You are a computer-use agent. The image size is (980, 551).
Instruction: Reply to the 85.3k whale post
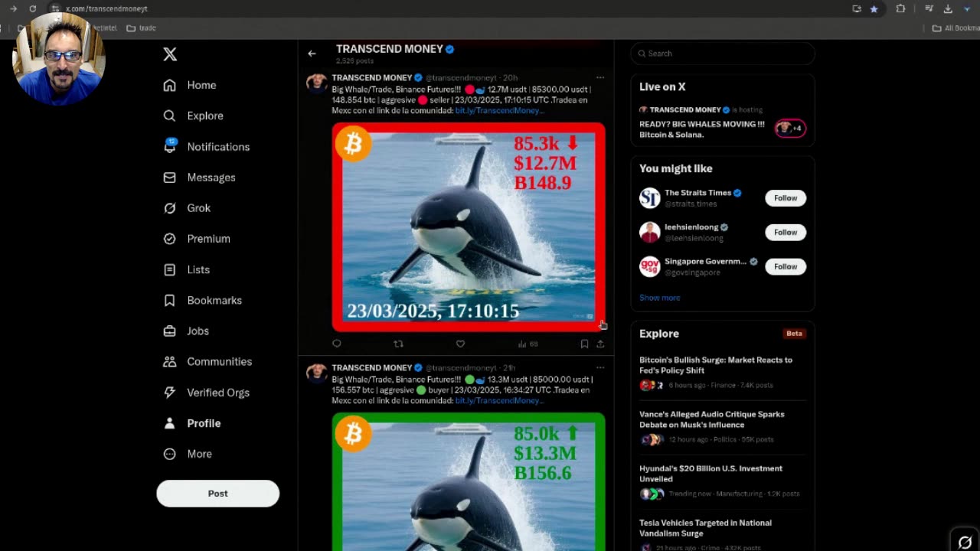coord(337,344)
